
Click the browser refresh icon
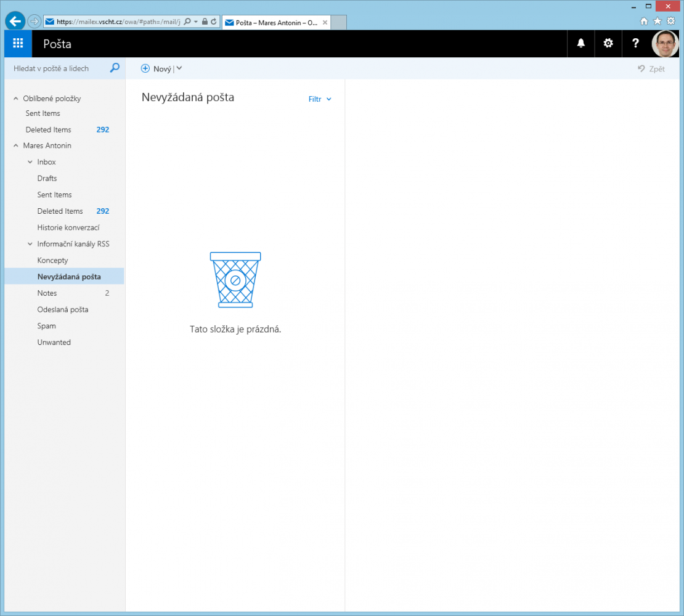214,22
